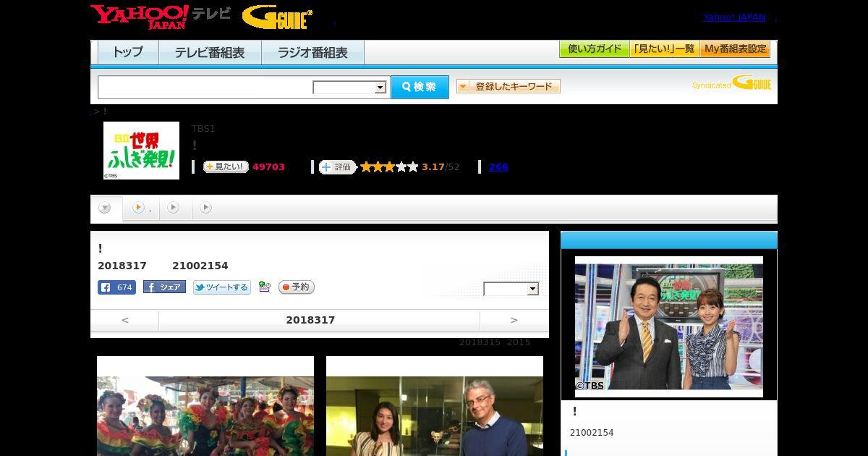The height and width of the screenshot is (456, 868).
Task: Click the date heading 2018317
Action: click(x=310, y=320)
